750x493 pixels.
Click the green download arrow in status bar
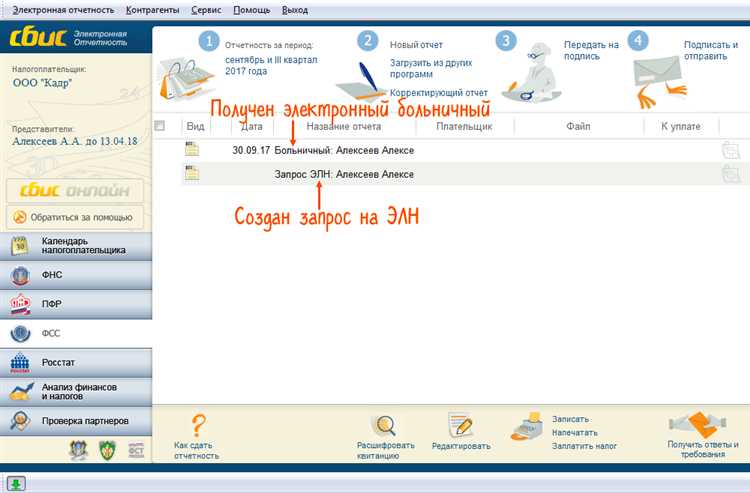(x=15, y=484)
